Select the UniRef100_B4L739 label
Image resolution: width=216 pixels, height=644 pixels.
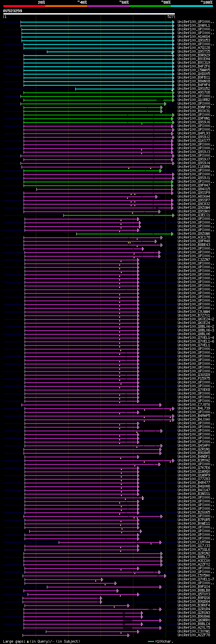(x=194, y=408)
